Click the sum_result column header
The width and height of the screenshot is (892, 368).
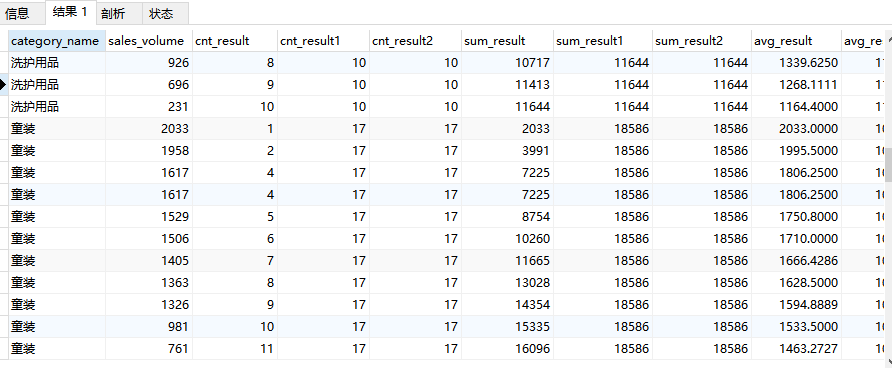click(x=507, y=41)
